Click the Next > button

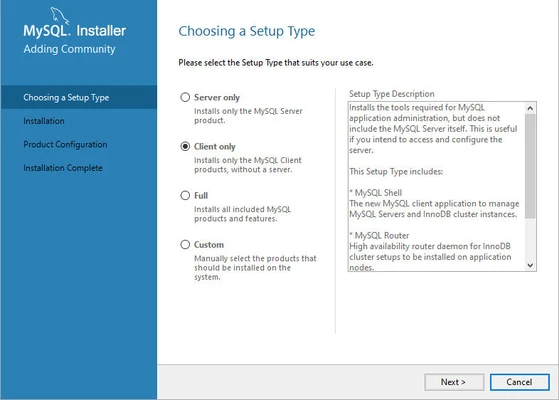click(454, 382)
